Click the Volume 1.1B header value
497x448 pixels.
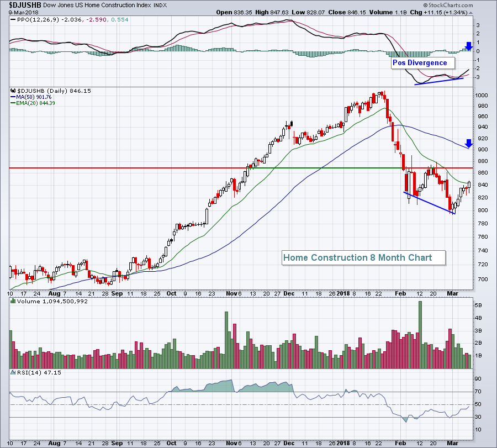coord(388,12)
